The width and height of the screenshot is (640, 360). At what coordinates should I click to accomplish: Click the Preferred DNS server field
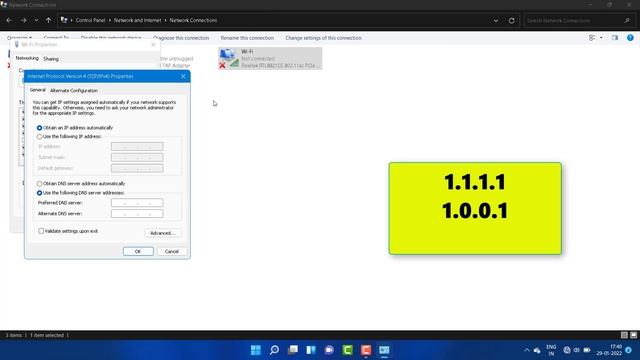(x=137, y=203)
